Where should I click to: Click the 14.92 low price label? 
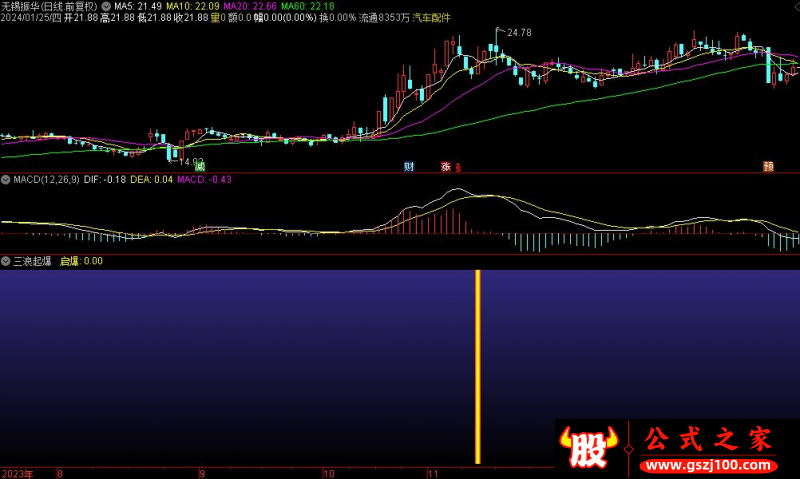(192, 161)
